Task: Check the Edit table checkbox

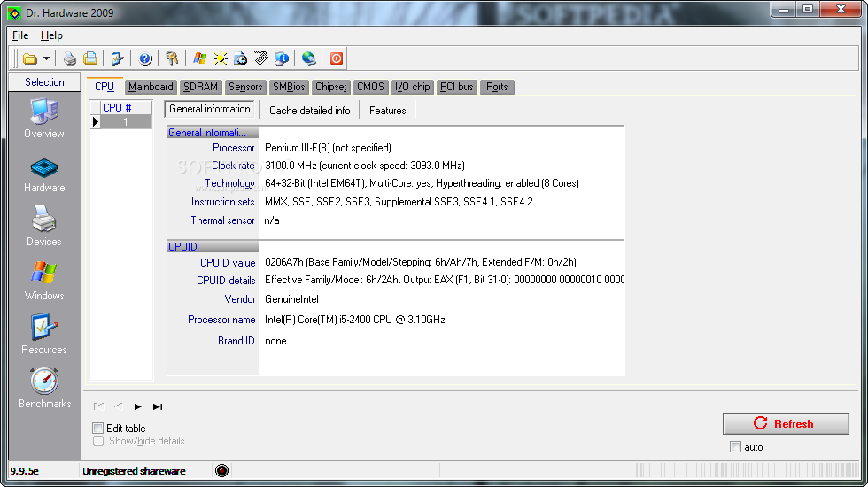Action: click(98, 428)
